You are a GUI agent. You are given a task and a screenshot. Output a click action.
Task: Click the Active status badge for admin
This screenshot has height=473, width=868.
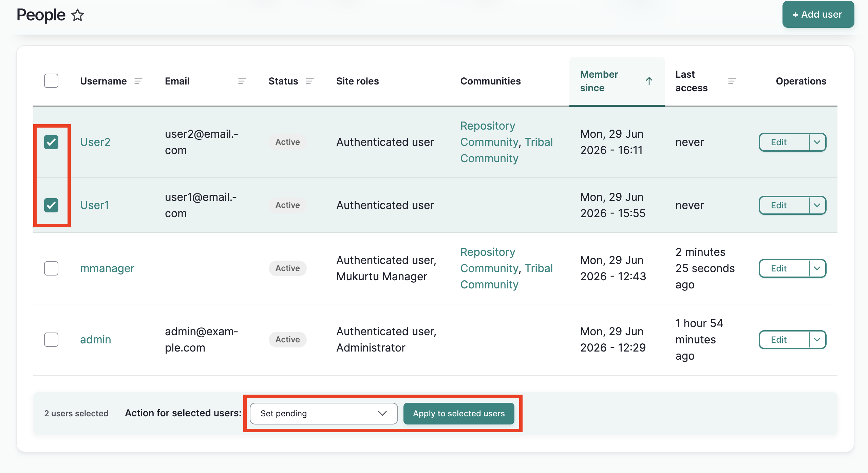coord(288,339)
